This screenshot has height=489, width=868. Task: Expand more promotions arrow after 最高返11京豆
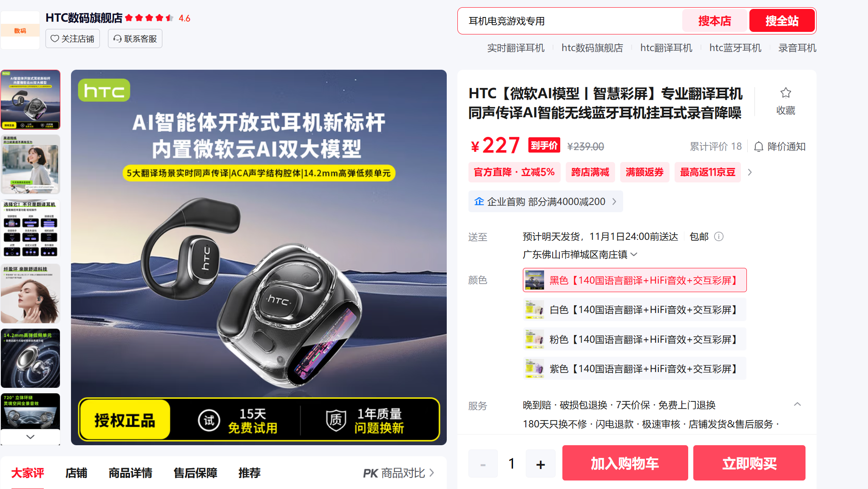[750, 172]
